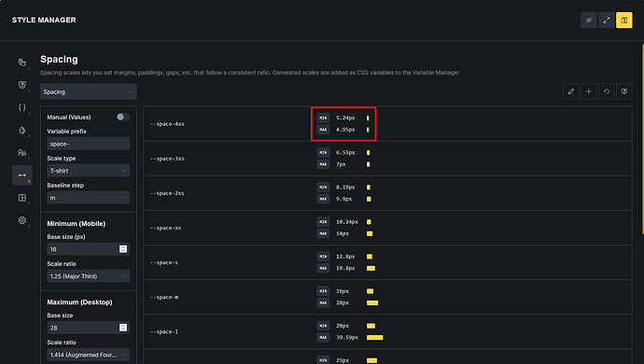Click the Spacing page heading

(x=59, y=59)
